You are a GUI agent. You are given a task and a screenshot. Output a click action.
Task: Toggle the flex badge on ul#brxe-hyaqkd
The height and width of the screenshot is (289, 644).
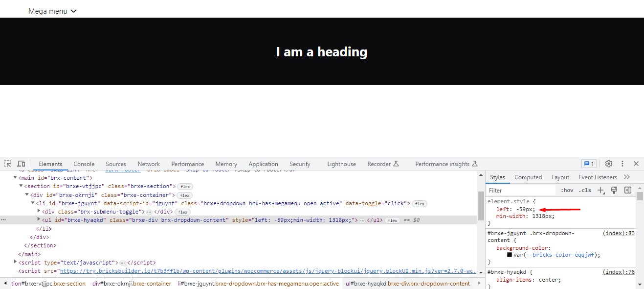tap(392, 220)
